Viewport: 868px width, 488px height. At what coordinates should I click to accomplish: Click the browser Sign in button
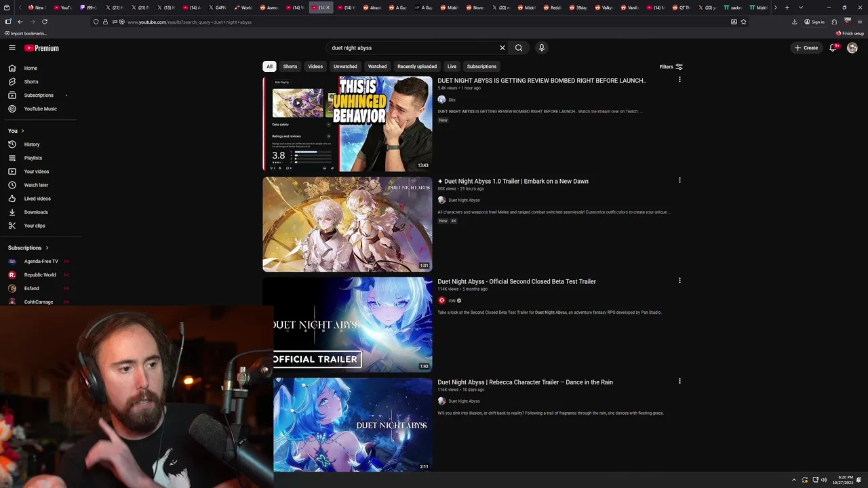(x=814, y=22)
